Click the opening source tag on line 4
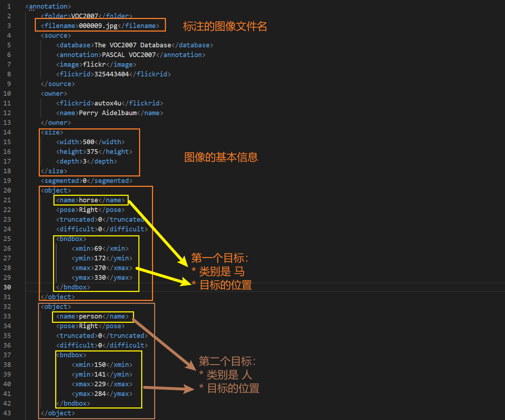 point(56,36)
